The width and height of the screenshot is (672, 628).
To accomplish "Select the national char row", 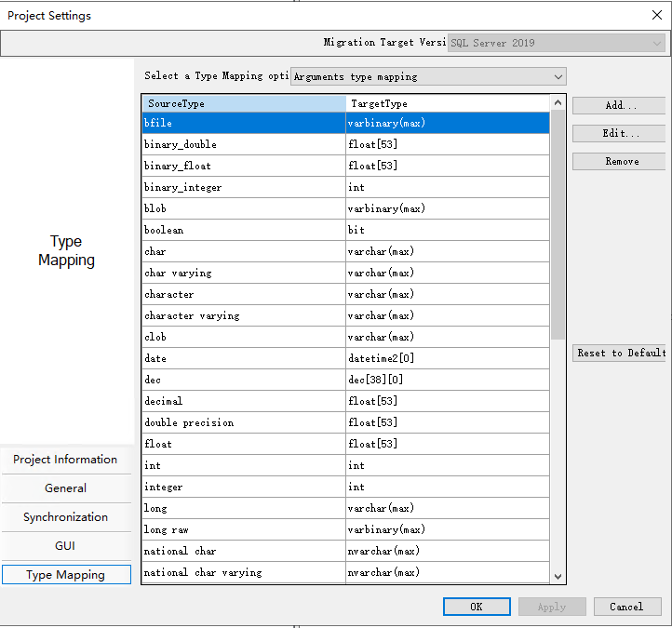I will pos(345,551).
